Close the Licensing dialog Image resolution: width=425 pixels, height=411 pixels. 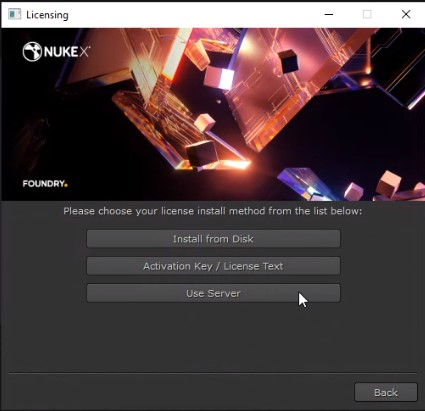point(406,14)
